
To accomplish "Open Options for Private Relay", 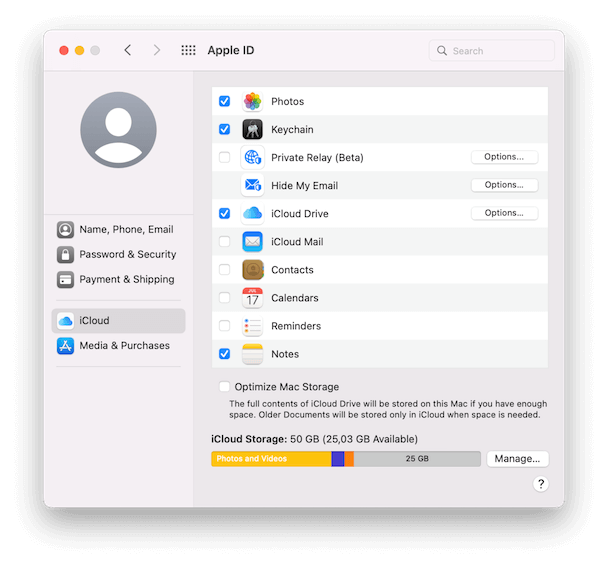I will coord(504,157).
